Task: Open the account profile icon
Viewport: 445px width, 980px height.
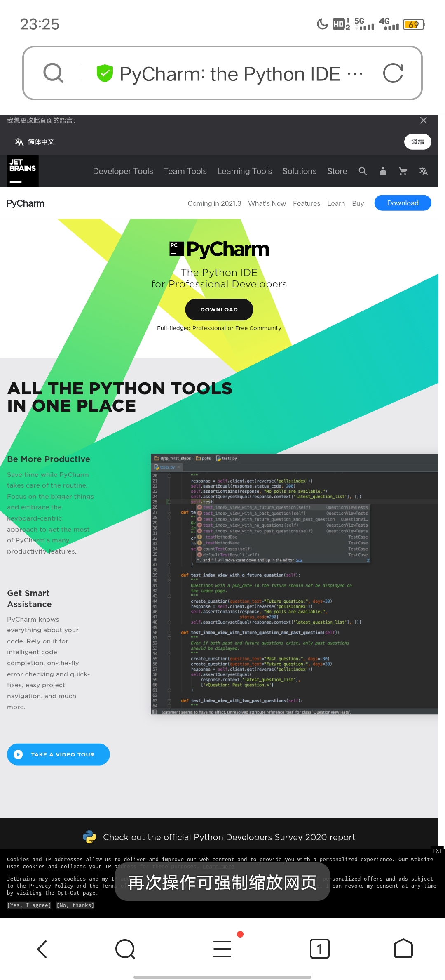Action: pos(383,171)
